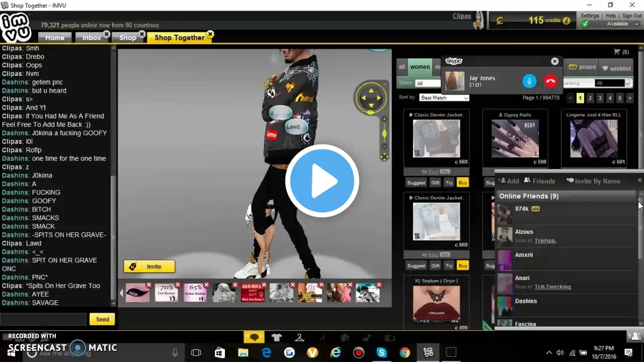Open Settings
644x362 pixels.
(590, 16)
